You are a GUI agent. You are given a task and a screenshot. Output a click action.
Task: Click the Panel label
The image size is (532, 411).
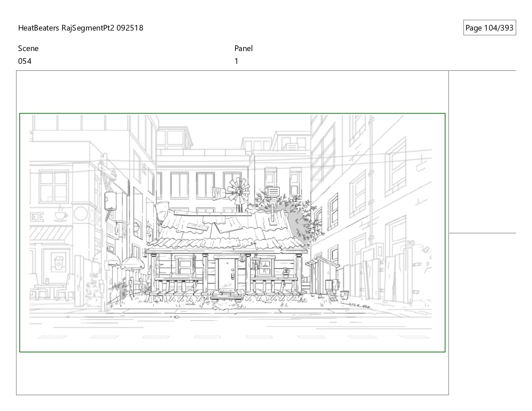[x=243, y=48]
